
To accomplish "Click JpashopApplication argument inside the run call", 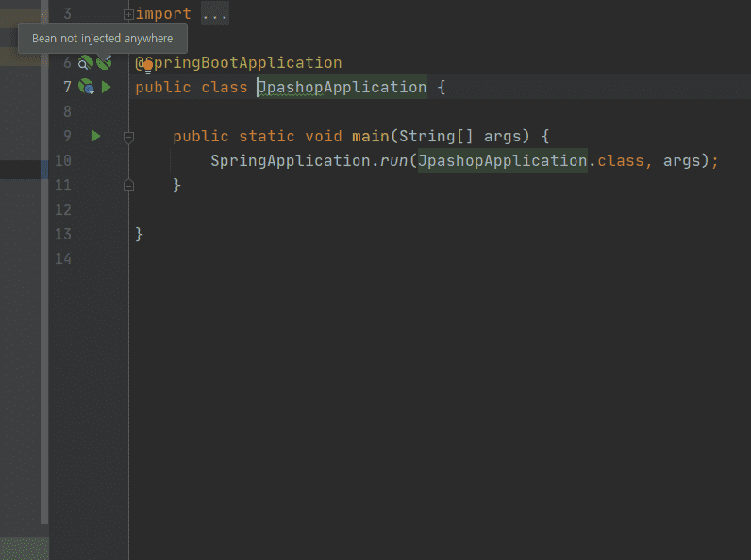I will coord(503,161).
